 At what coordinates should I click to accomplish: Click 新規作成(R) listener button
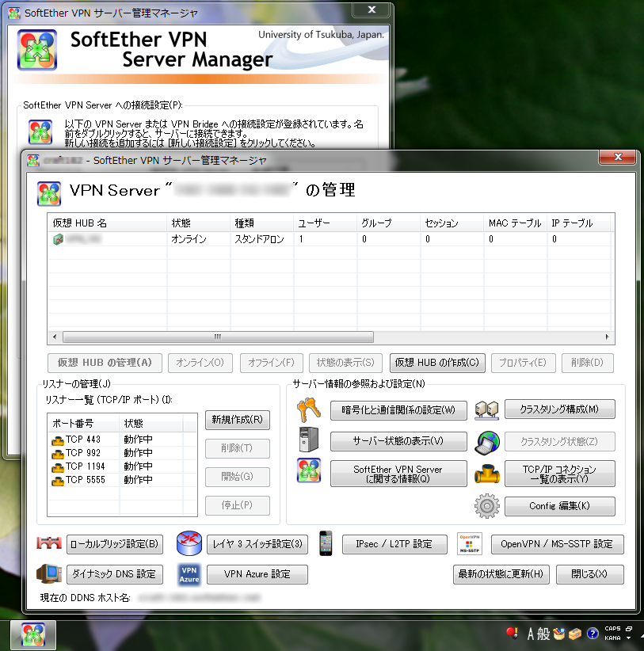[x=237, y=420]
